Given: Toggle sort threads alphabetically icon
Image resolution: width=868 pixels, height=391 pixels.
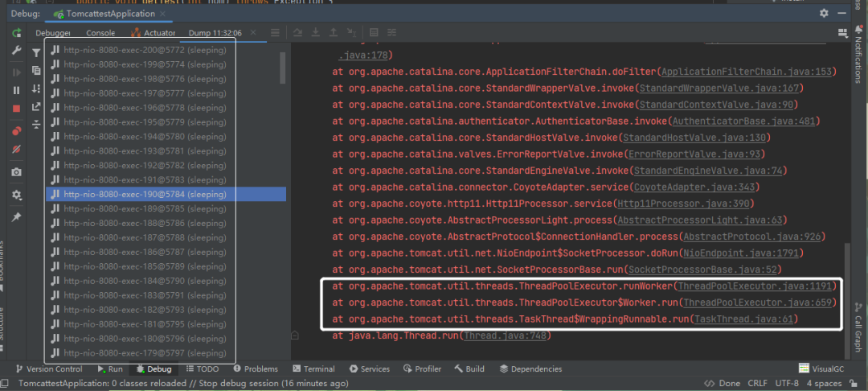Looking at the screenshot, I should (36, 88).
